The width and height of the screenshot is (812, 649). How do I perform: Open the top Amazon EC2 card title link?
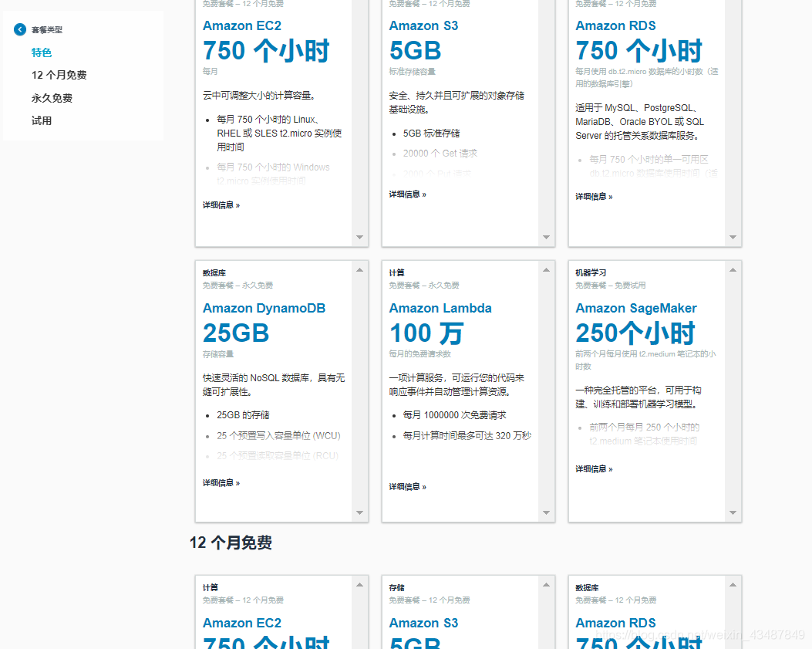[242, 25]
